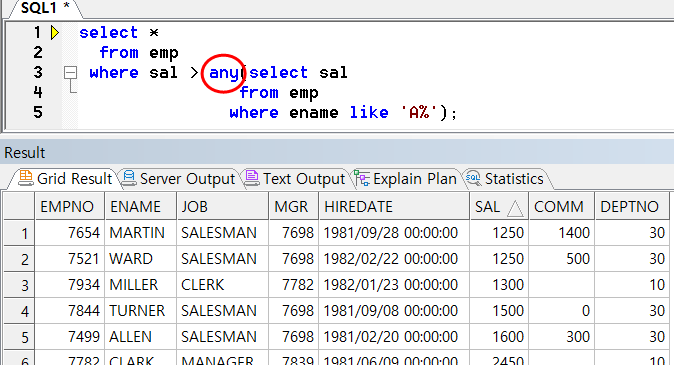The image size is (674, 365).
Task: Click the 'any' keyword in the query
Action: [224, 73]
